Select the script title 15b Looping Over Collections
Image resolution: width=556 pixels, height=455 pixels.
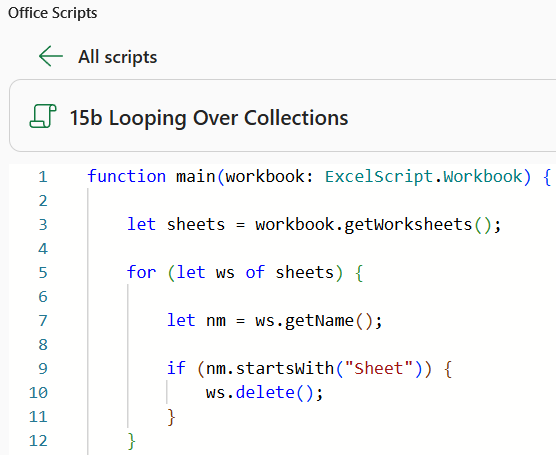pyautogui.click(x=209, y=118)
